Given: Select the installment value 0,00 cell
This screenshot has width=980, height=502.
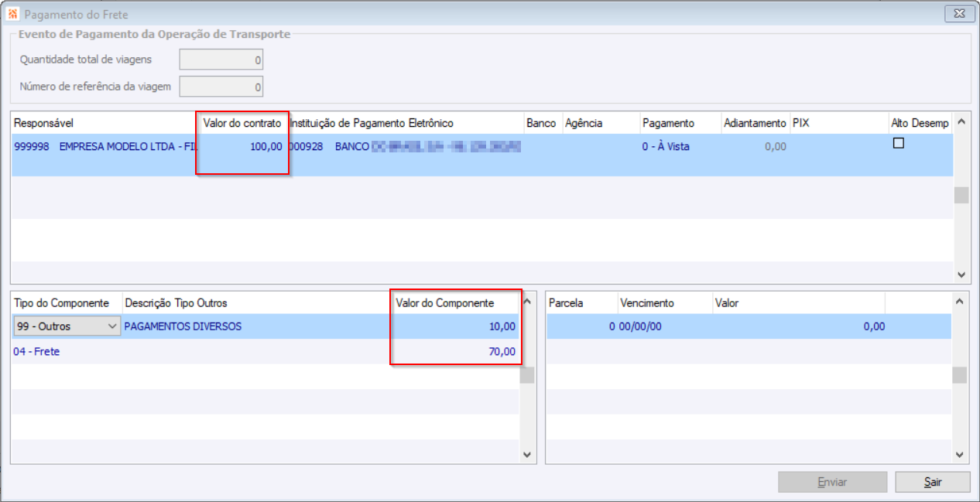Looking at the screenshot, I should tap(798, 326).
